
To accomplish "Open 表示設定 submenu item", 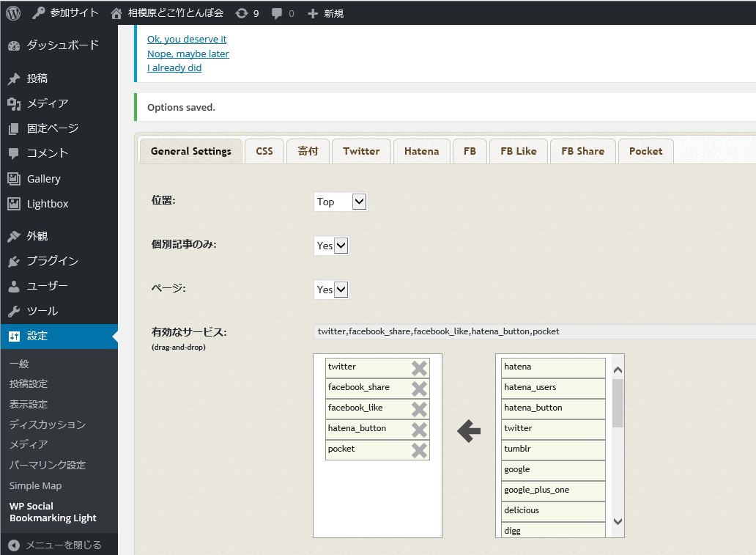I will point(29,404).
